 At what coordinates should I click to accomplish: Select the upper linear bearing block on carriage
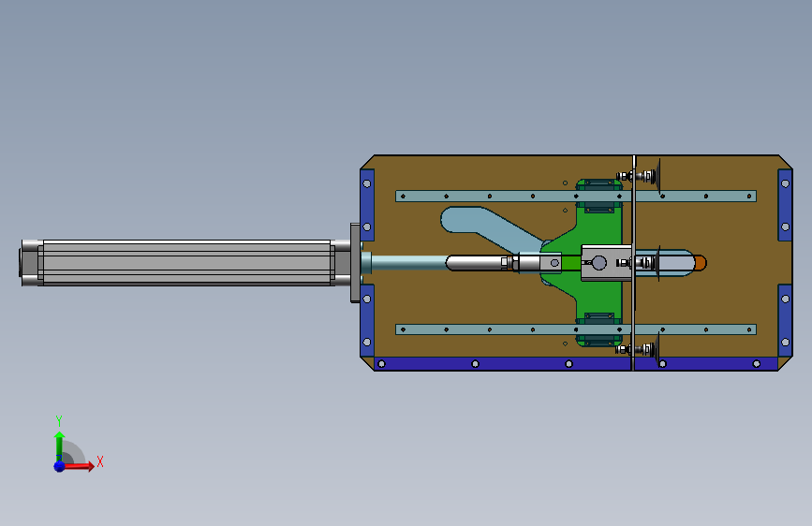click(x=599, y=196)
